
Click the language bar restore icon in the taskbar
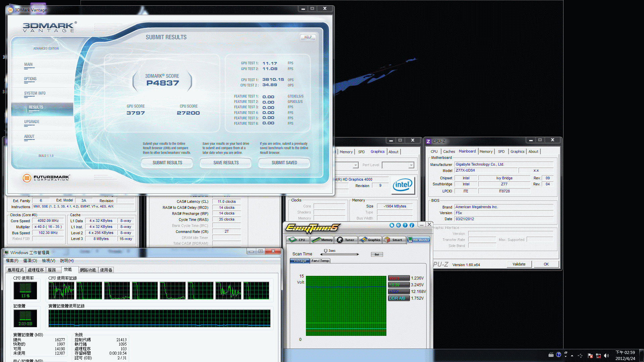tap(566, 353)
